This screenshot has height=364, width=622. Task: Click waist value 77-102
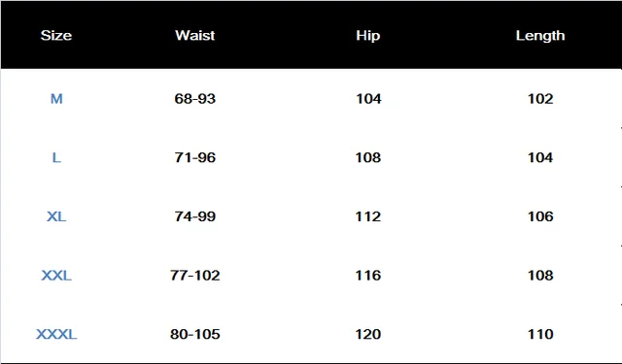(194, 276)
